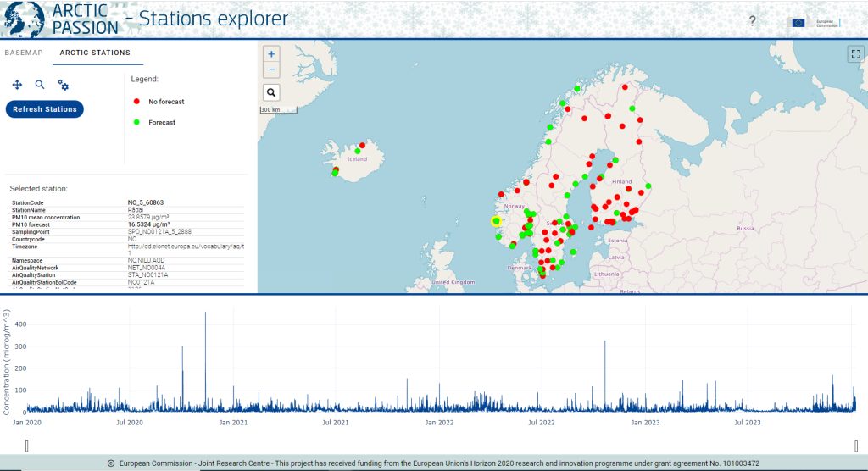868x471 pixels.
Task: Click the red No forecast legend dot
Action: coord(136,102)
